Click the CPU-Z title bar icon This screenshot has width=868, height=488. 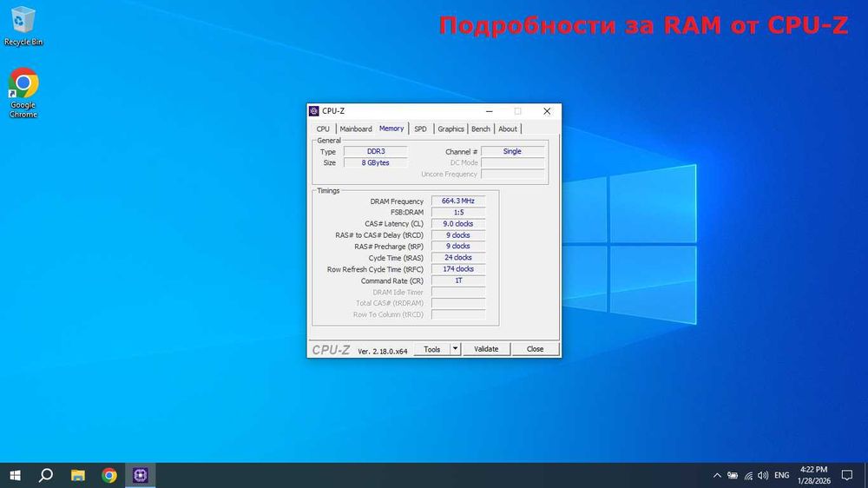click(x=314, y=111)
